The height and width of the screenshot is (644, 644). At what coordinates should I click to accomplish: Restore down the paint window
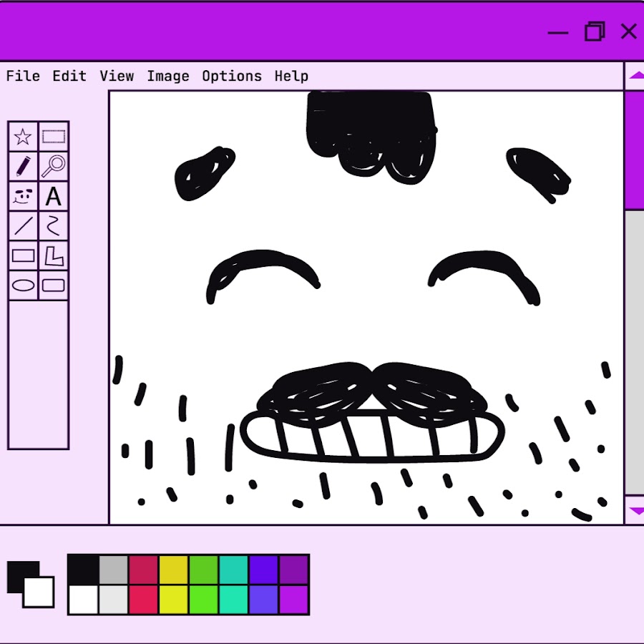coord(595,31)
